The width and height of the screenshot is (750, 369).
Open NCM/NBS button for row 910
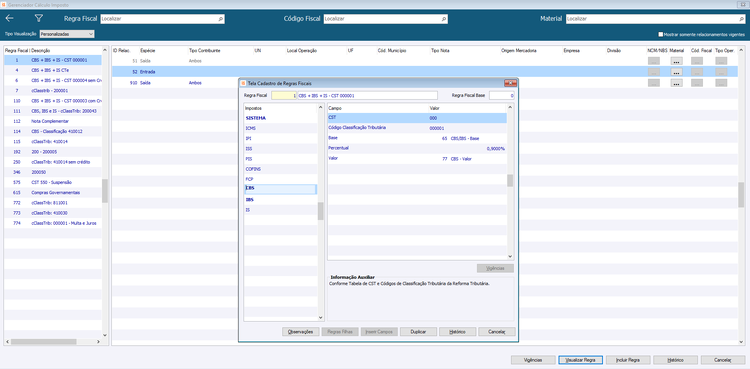(653, 83)
